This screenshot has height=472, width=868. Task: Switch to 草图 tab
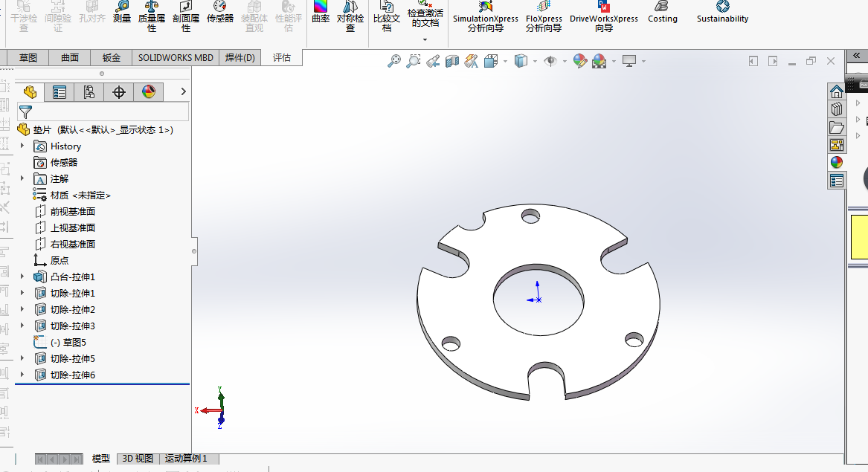(28, 57)
